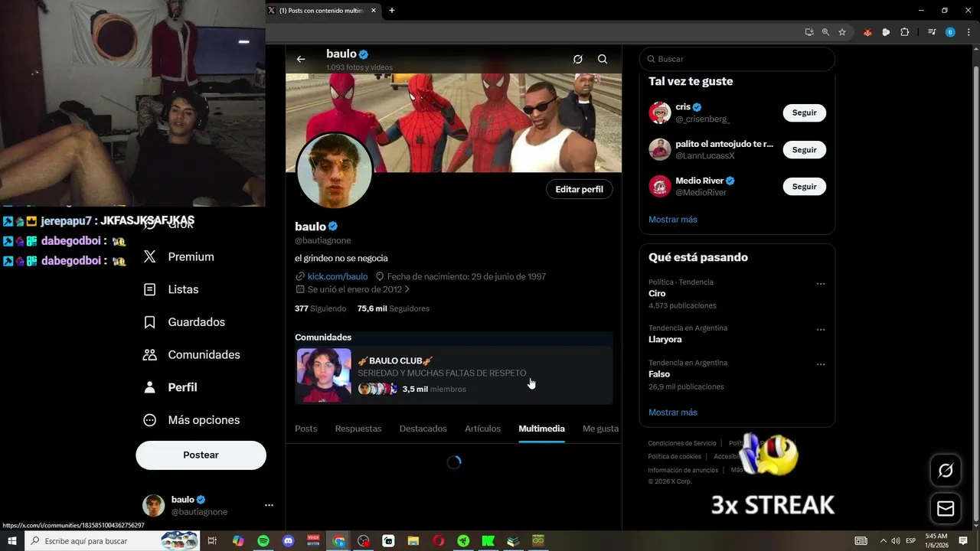The width and height of the screenshot is (980, 551).
Task: Click the Listas document icon
Action: point(150,290)
